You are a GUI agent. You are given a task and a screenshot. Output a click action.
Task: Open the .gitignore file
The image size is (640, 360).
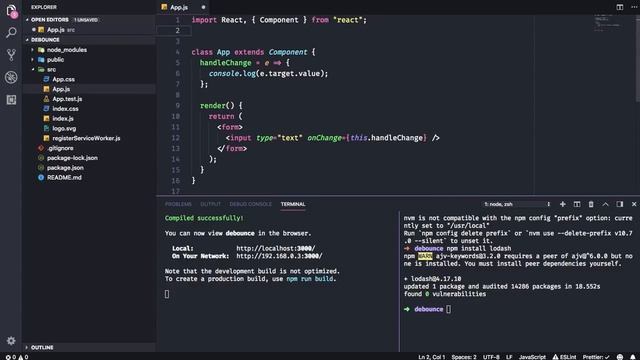(60, 148)
